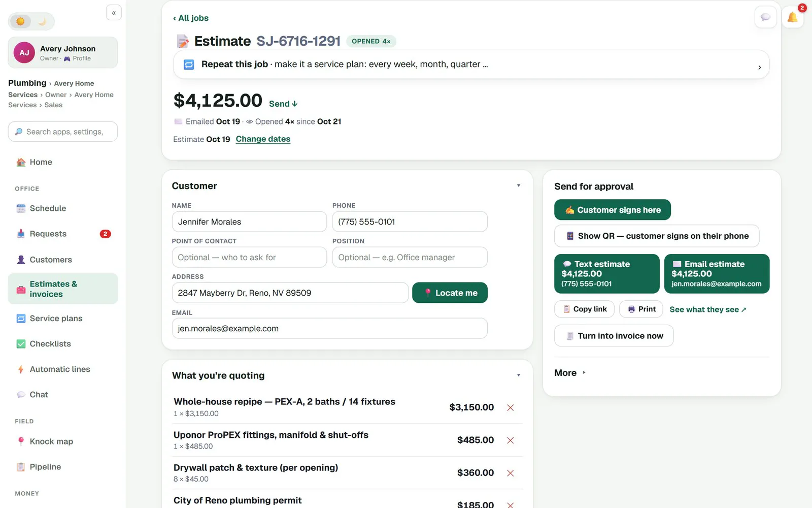Navigate to Customers section
Image resolution: width=812 pixels, height=508 pixels.
click(x=63, y=260)
